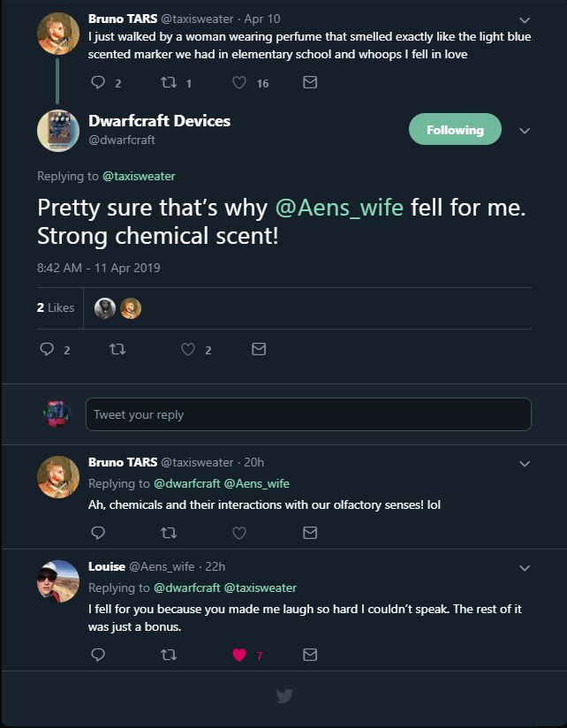The image size is (567, 728).
Task: Like Bruno's original tweet with 16 likes
Action: click(x=238, y=82)
